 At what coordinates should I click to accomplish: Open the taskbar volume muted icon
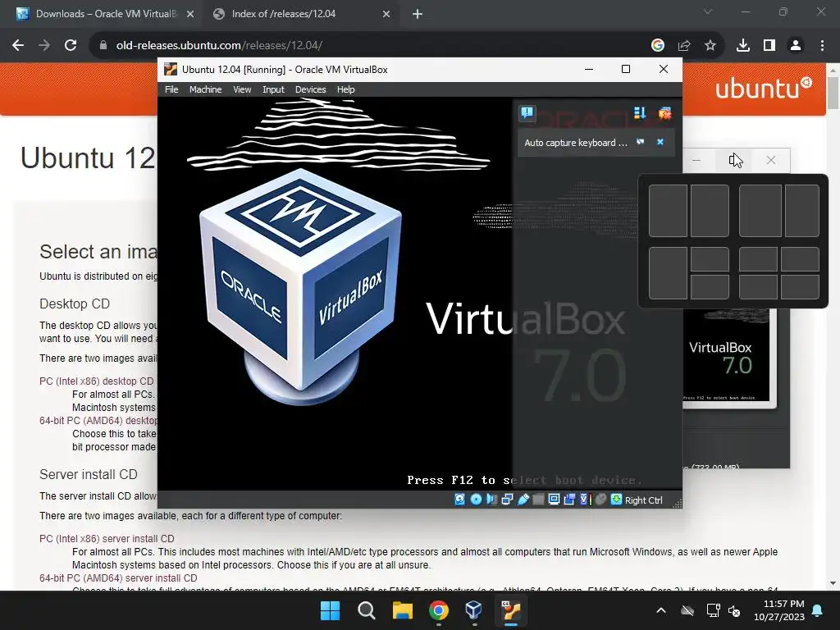(x=734, y=610)
